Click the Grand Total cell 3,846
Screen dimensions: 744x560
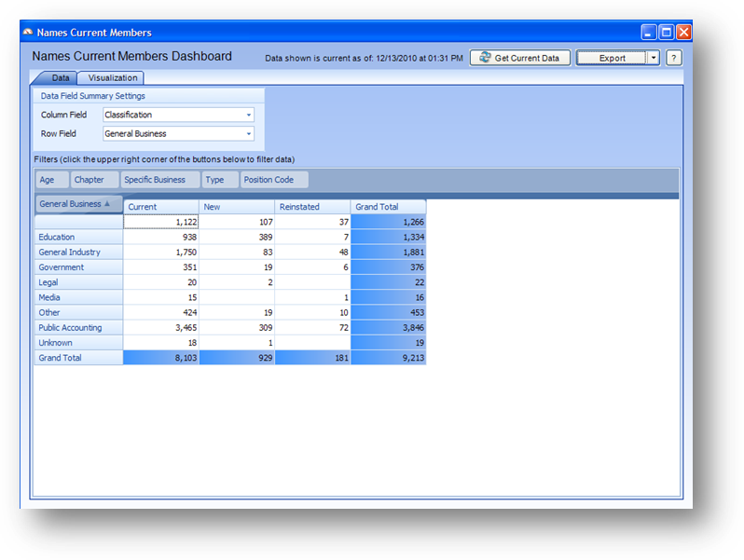[x=388, y=328]
